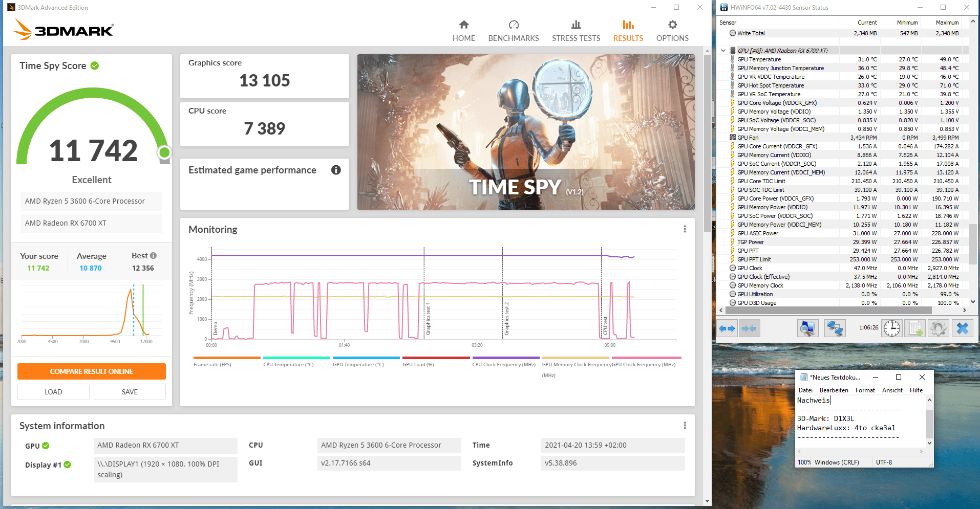Click the 3DMark window vertical scrollbar

click(707, 143)
